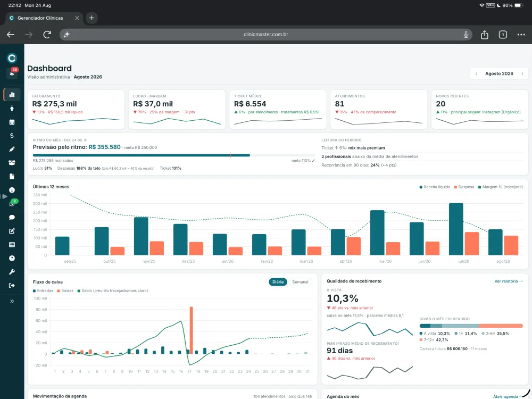Open the financial dollar sign icon
Viewport: 532px width, 399px height.
[12, 135]
